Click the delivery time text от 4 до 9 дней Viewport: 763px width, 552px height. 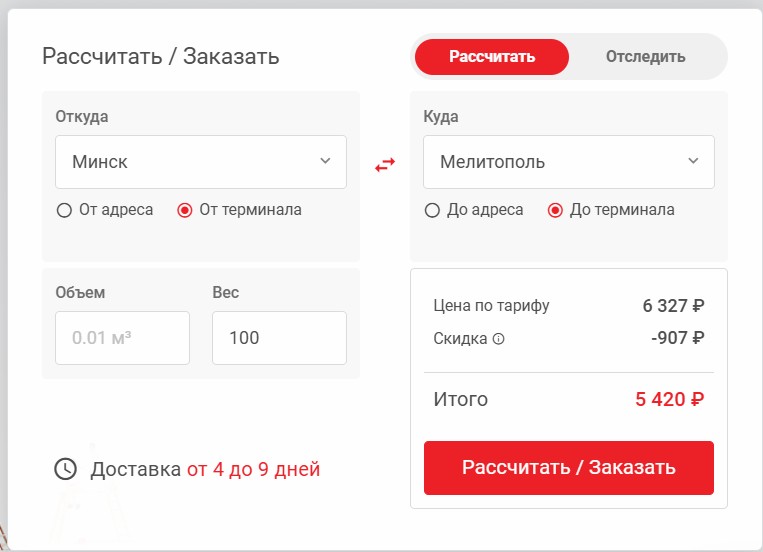point(253,469)
